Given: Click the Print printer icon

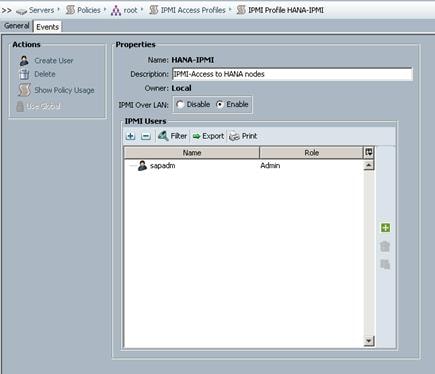Looking at the screenshot, I should tap(234, 136).
